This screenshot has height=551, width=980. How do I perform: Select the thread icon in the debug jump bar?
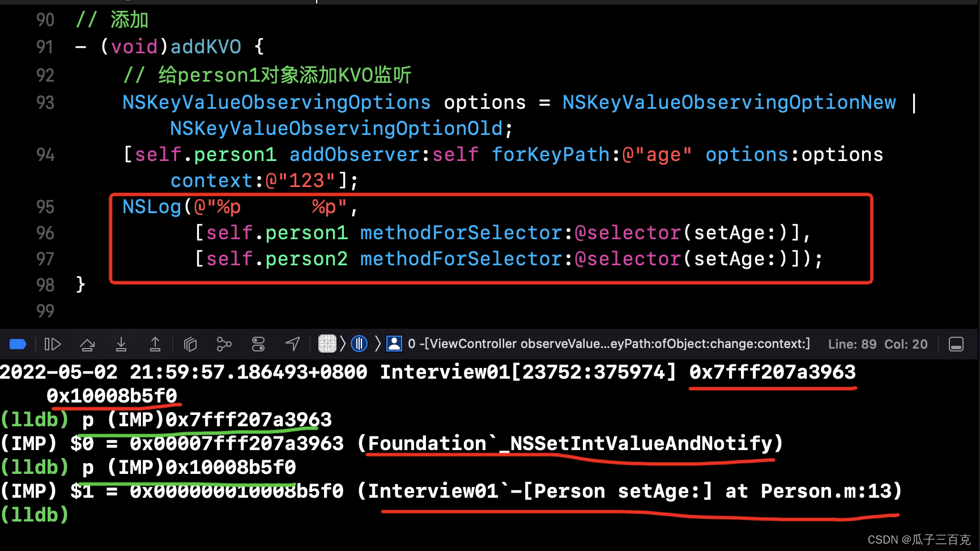point(359,344)
